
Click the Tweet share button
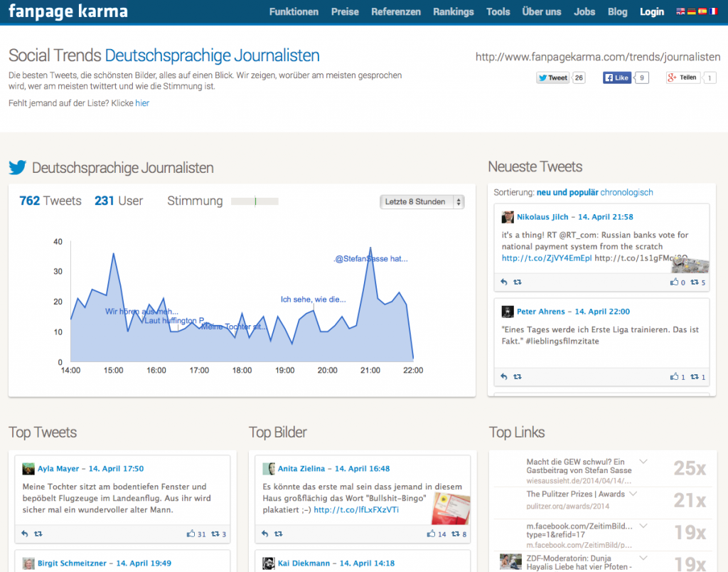tap(553, 78)
